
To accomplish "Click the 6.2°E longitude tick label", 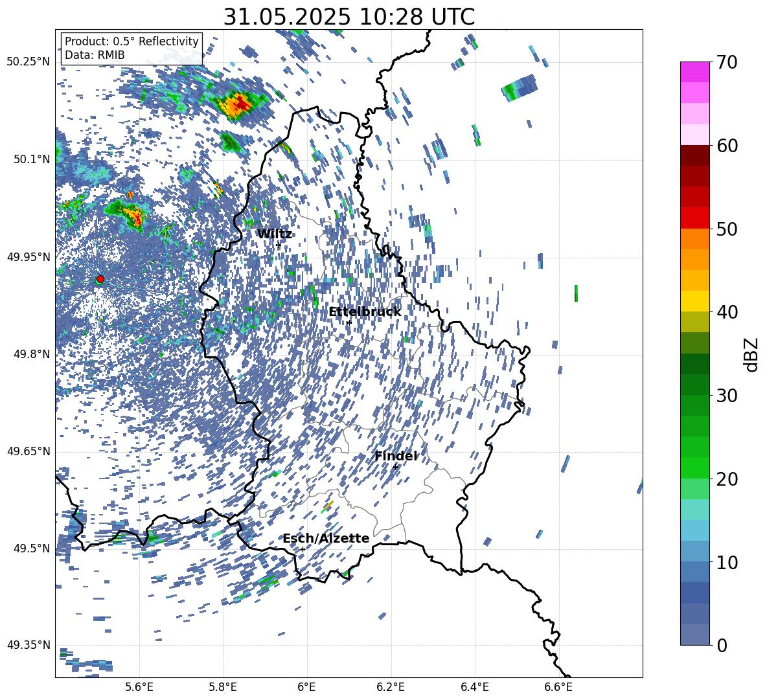I will (x=391, y=687).
